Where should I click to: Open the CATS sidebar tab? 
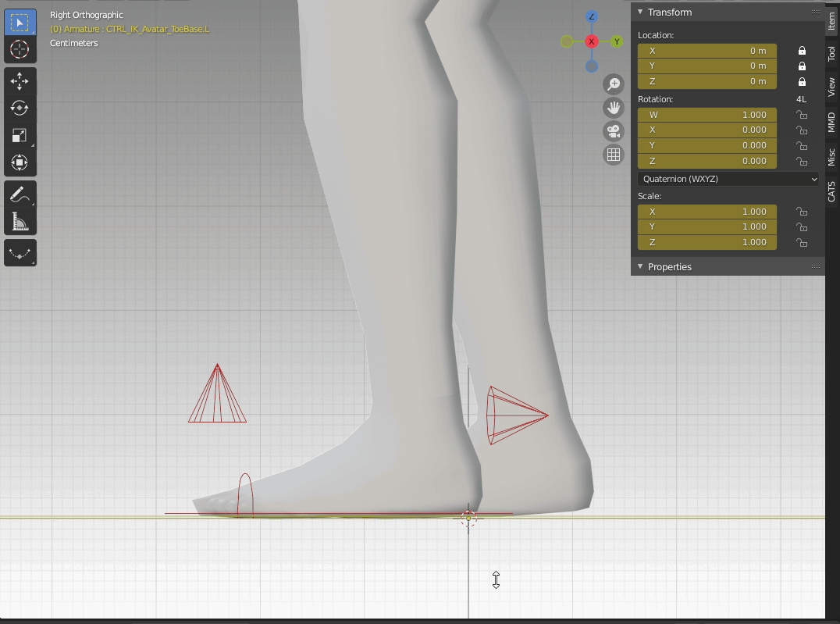pyautogui.click(x=831, y=191)
